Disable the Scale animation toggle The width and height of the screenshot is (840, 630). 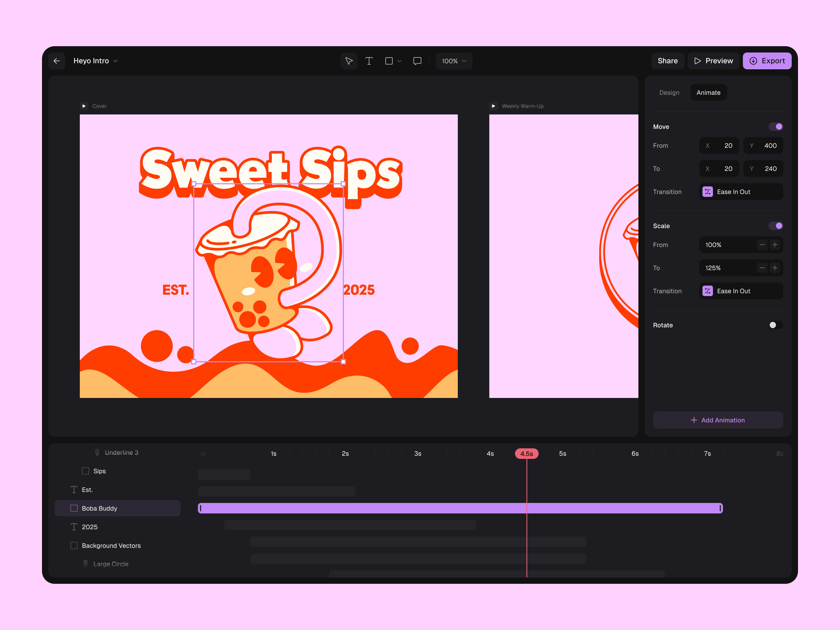point(776,225)
